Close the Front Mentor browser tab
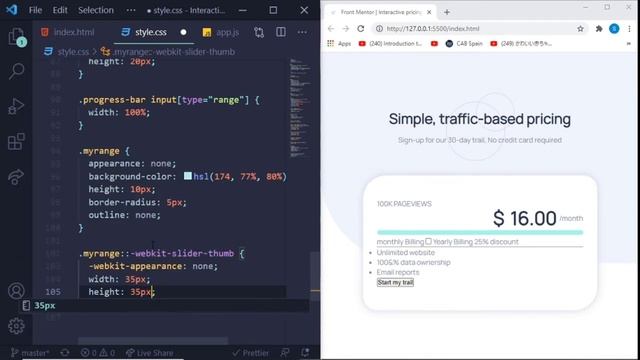 tap(429, 12)
